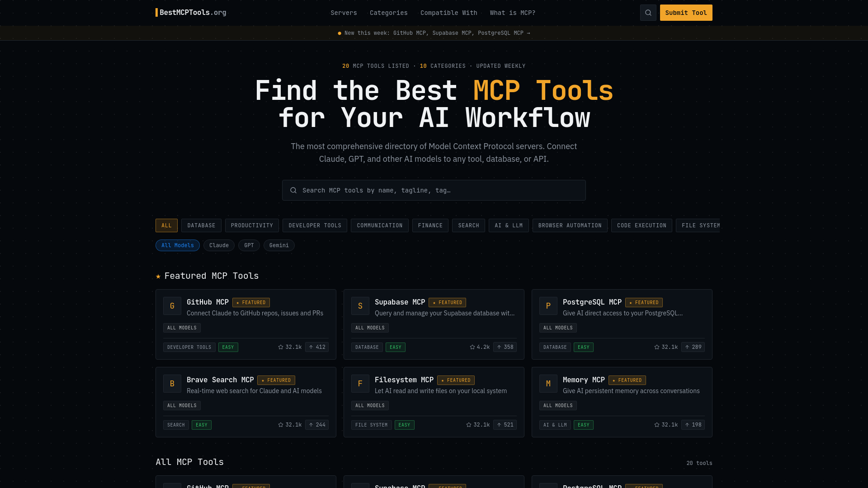Click the star count on GitHub MCP card

click(290, 347)
